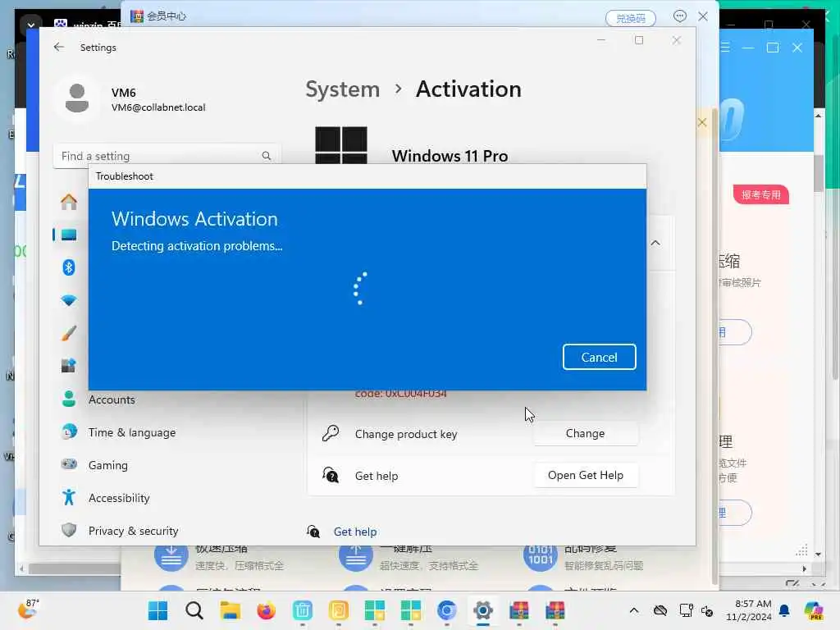840x630 pixels.
Task: Open Apps icon in Settings sidebar
Action: (x=69, y=366)
